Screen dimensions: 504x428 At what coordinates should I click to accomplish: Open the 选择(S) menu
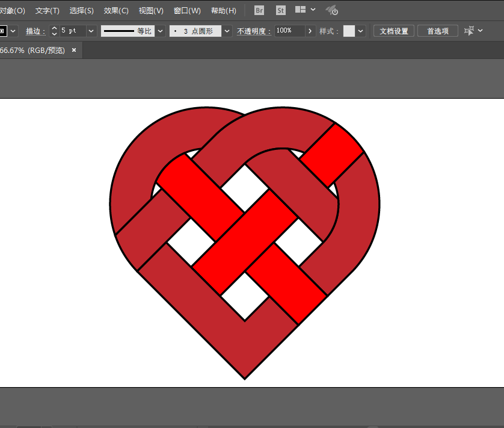coord(82,11)
